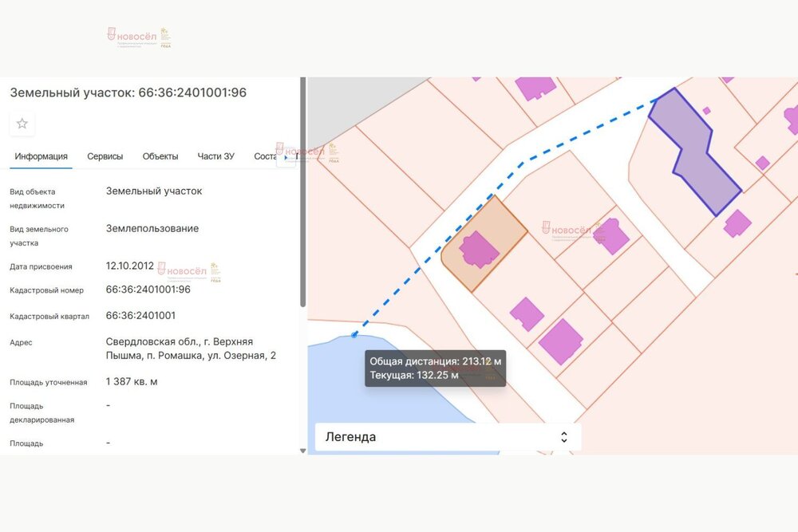This screenshot has height=532, width=798.
Task: Open the Объекты tab
Action: pyautogui.click(x=160, y=156)
